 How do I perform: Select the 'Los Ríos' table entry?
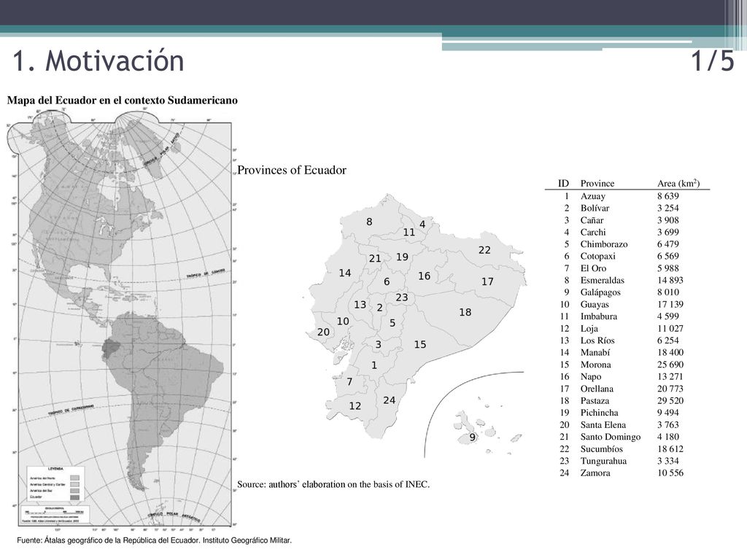click(x=597, y=341)
